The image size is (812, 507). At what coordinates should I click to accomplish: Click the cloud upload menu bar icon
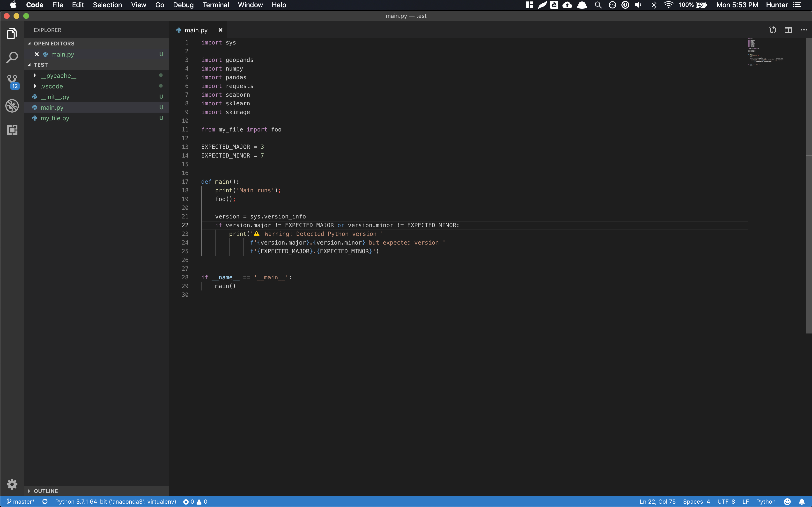(x=567, y=5)
